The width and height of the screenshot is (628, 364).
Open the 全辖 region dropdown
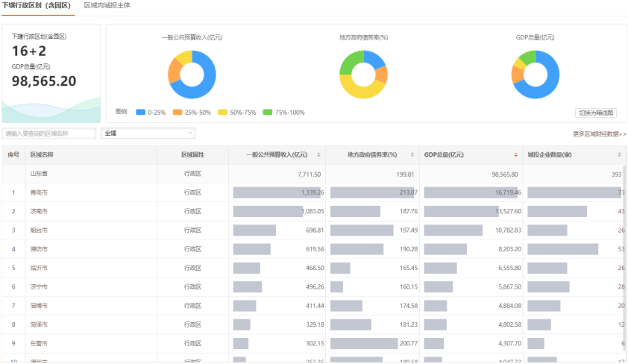148,134
